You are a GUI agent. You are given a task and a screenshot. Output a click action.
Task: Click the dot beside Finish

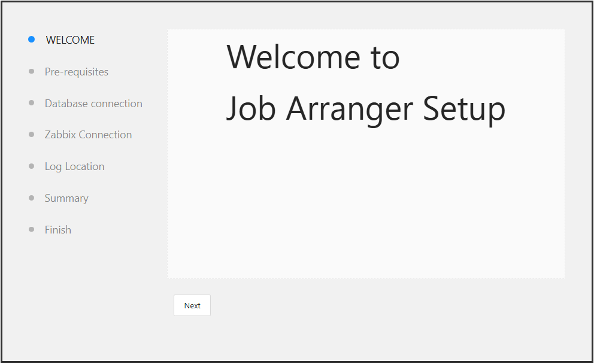pos(32,229)
